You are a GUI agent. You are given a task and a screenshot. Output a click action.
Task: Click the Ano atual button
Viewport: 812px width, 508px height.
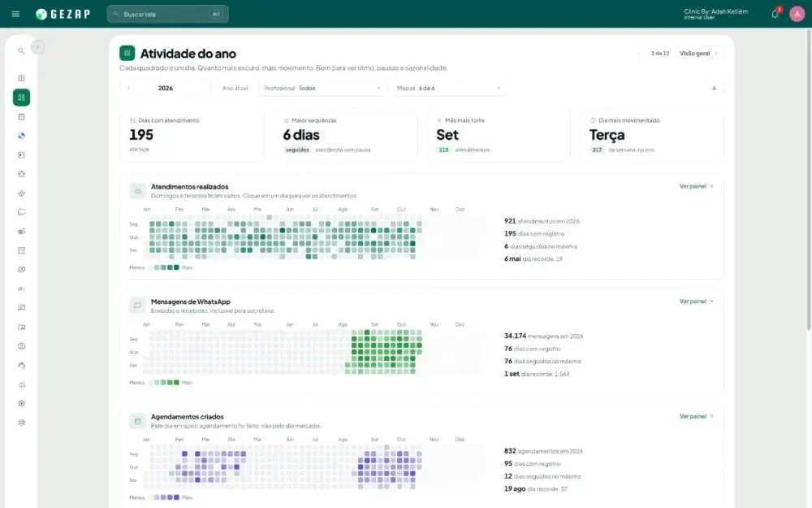(235, 88)
